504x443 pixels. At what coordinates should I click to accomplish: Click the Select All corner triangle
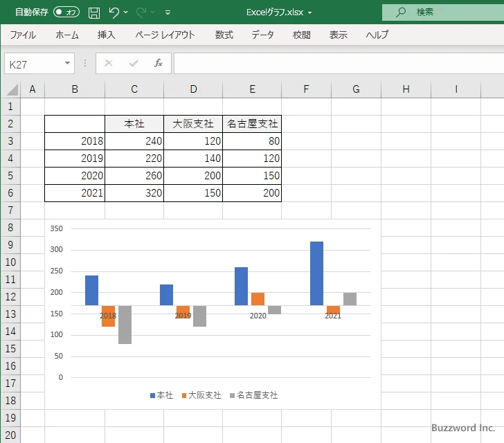click(x=12, y=89)
